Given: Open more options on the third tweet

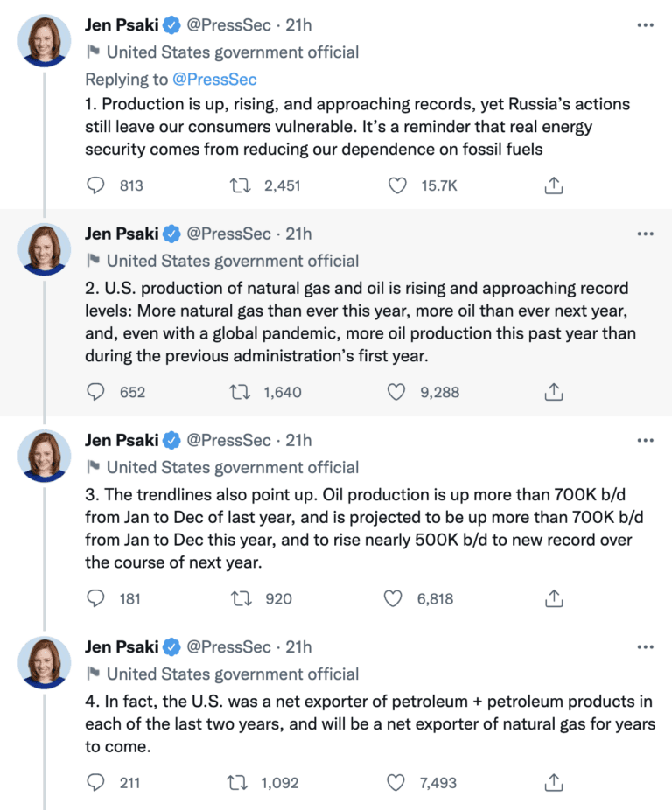Looking at the screenshot, I should pos(646,440).
